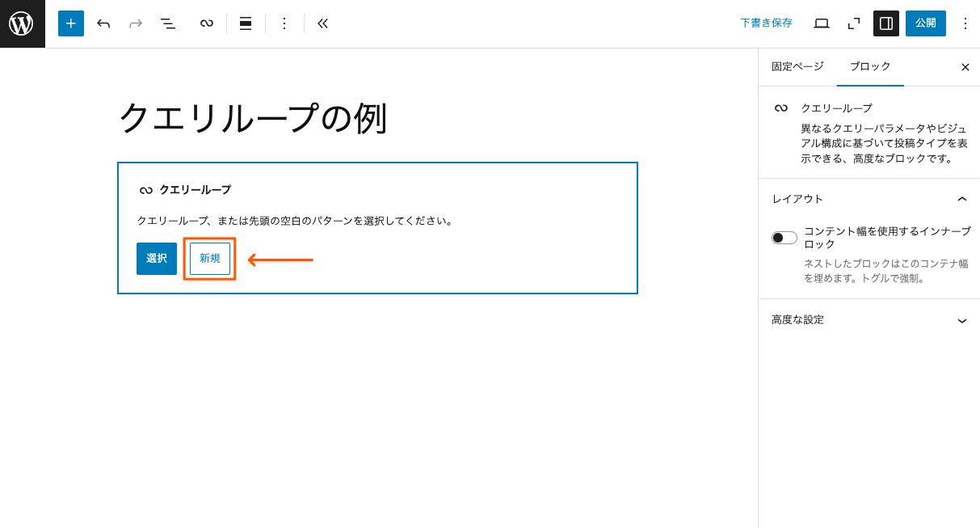
Task: Open the editor options three-dot menu
Action: click(965, 23)
